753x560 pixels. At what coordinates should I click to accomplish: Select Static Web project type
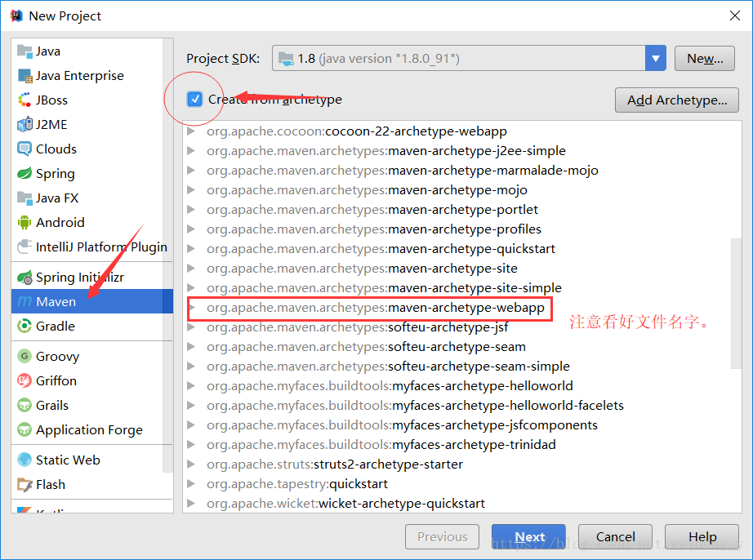(x=87, y=460)
